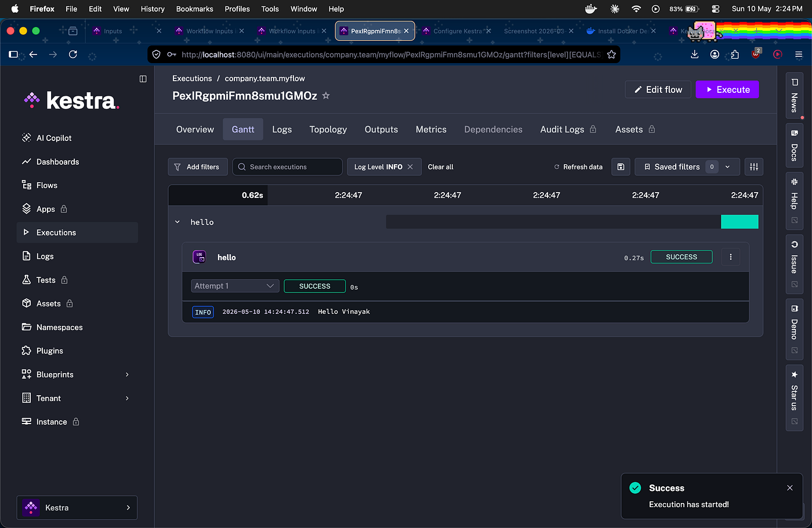Image resolution: width=812 pixels, height=528 pixels.
Task: Open Executions breadcrumb link
Action: 192,78
